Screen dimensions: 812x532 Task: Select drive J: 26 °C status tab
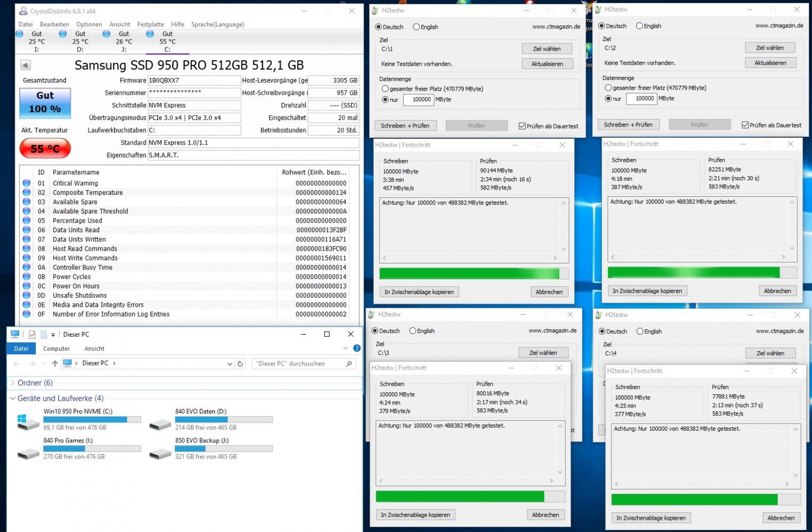[124, 42]
